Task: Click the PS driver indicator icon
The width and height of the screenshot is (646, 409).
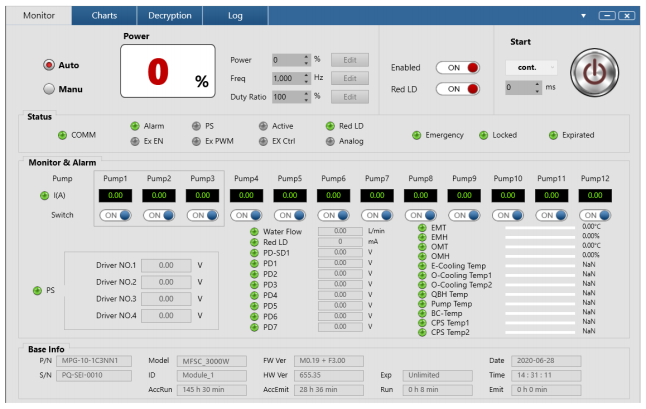Action: click(37, 290)
